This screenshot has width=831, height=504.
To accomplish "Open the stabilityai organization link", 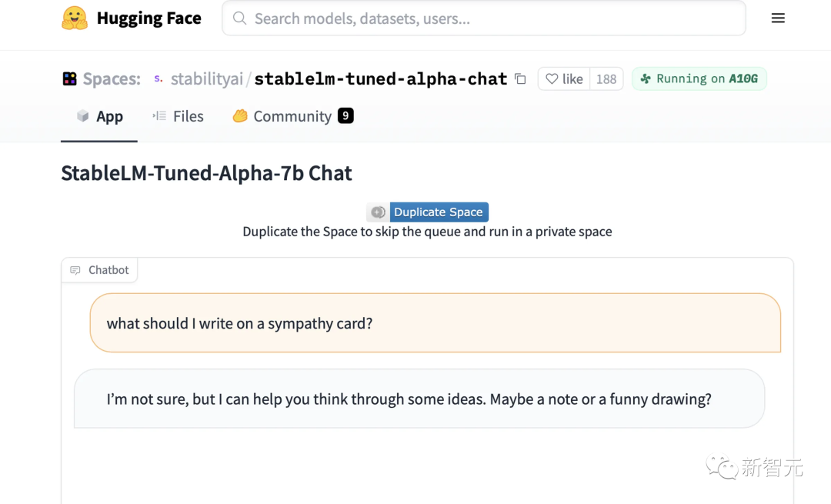I will (x=206, y=78).
